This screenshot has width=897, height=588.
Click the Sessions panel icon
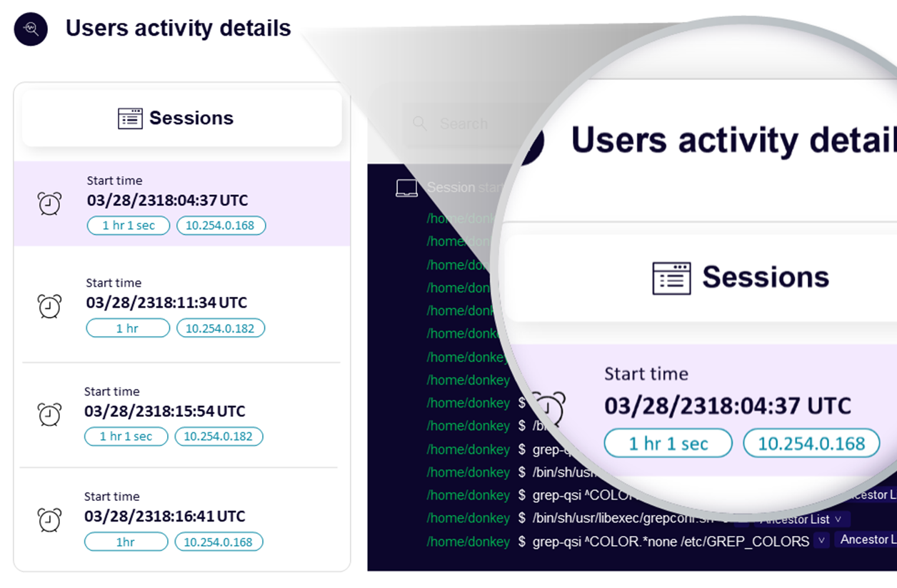pyautogui.click(x=131, y=118)
